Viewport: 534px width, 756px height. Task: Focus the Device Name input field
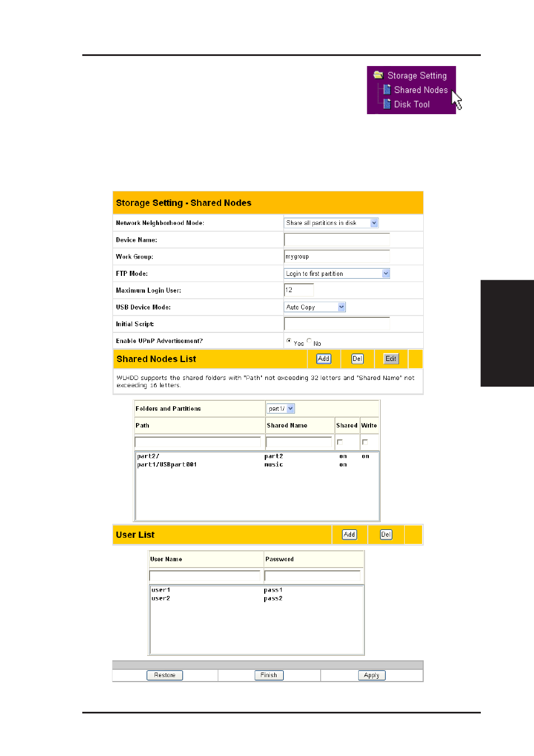click(337, 240)
